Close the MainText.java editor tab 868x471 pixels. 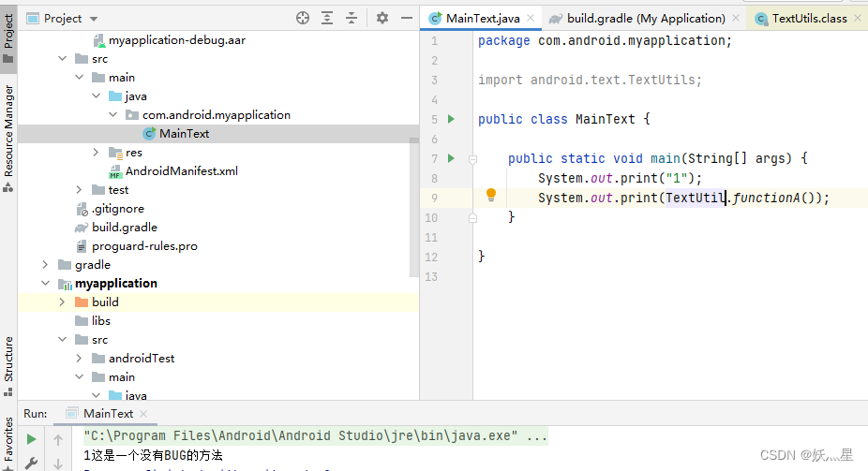[x=531, y=18]
